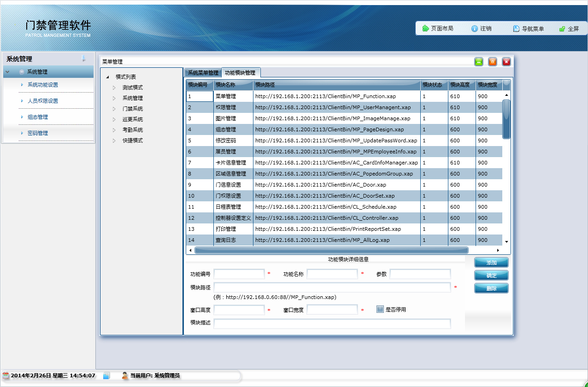The width and height of the screenshot is (588, 387).
Task: Sort by the 模块名称 column header
Action: point(234,85)
